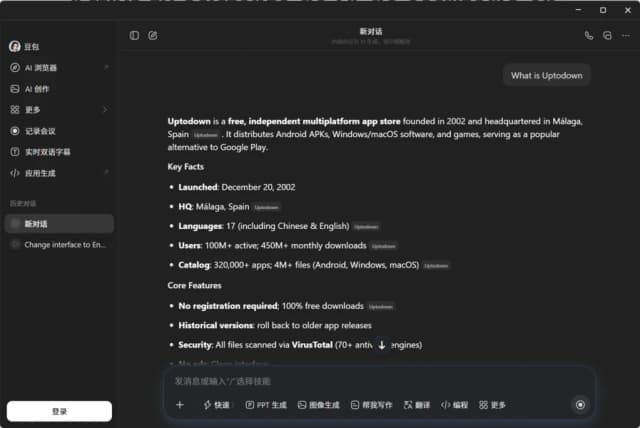
Task: Click the 登录 login button
Action: [59, 411]
